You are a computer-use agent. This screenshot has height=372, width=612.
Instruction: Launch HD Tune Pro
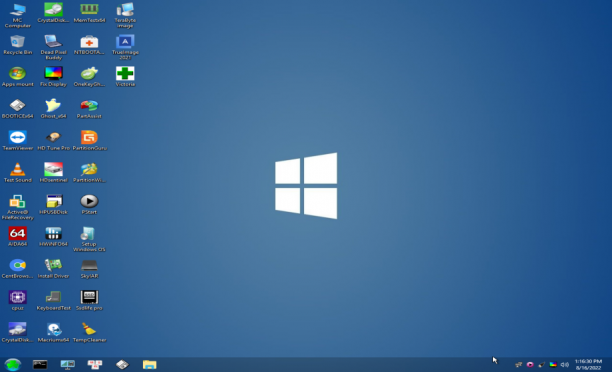tap(53, 141)
